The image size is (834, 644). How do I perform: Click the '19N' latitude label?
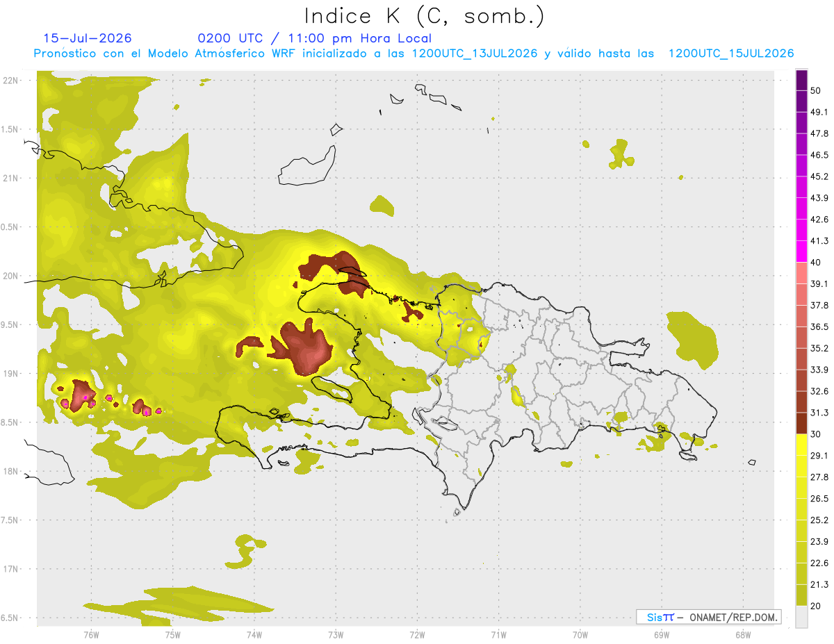click(x=11, y=374)
